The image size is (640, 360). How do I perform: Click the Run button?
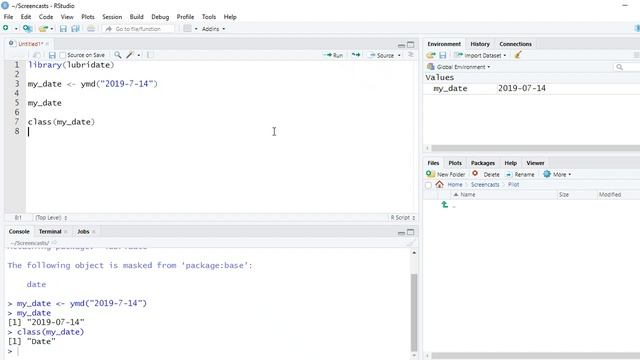coord(333,55)
